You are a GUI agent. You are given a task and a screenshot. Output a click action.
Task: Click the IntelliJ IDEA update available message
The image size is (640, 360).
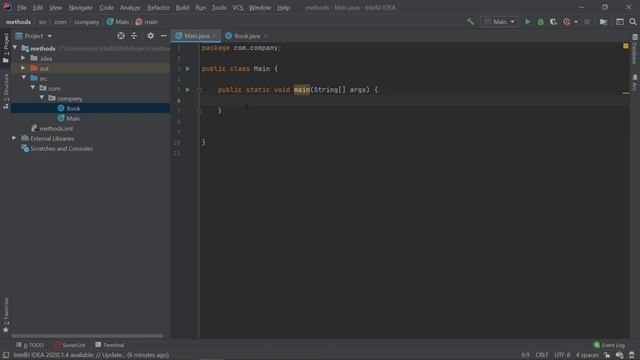[91, 355]
